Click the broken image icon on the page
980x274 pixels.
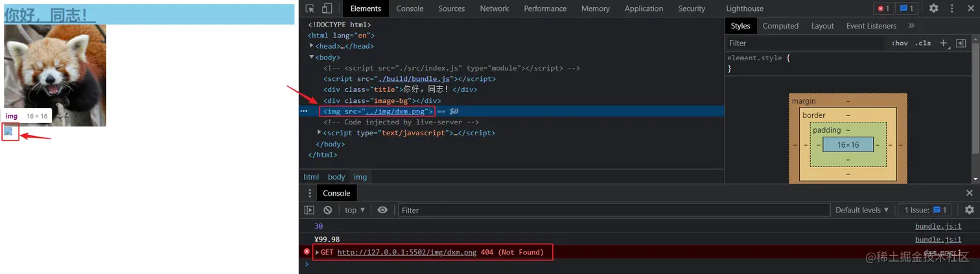[8, 131]
